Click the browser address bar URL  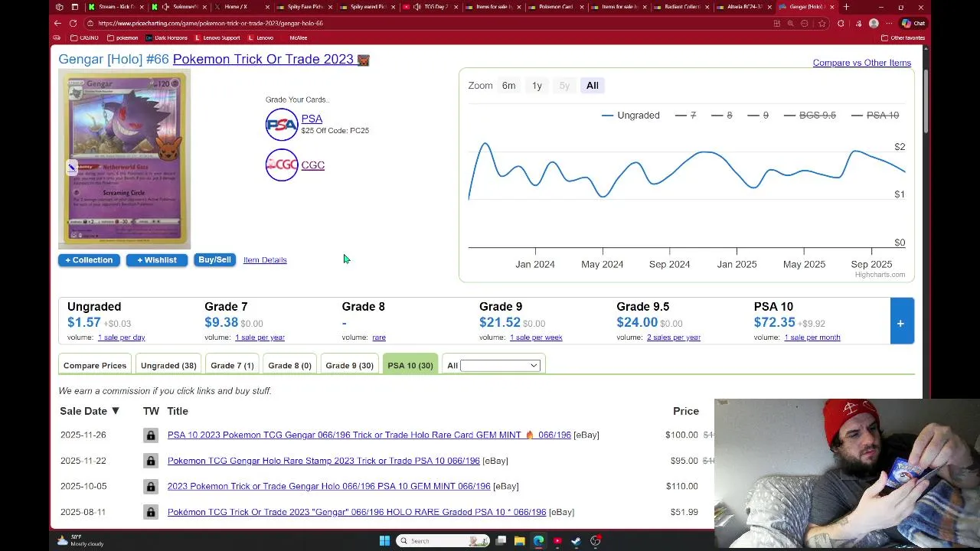211,23
